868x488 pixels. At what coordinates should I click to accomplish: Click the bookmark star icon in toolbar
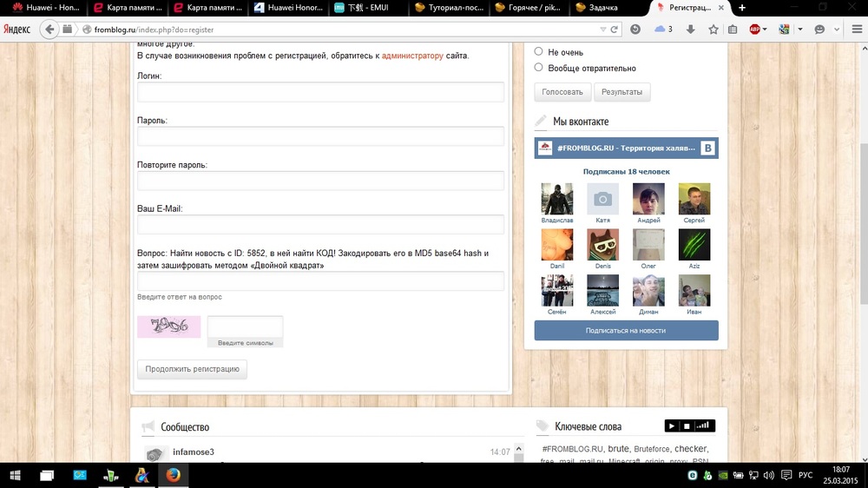(x=713, y=29)
